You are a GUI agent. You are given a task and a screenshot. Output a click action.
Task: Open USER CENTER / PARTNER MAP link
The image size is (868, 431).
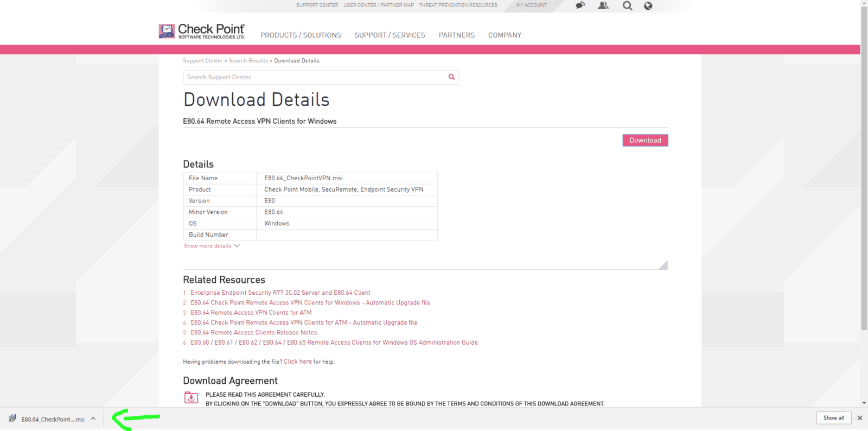tap(379, 5)
